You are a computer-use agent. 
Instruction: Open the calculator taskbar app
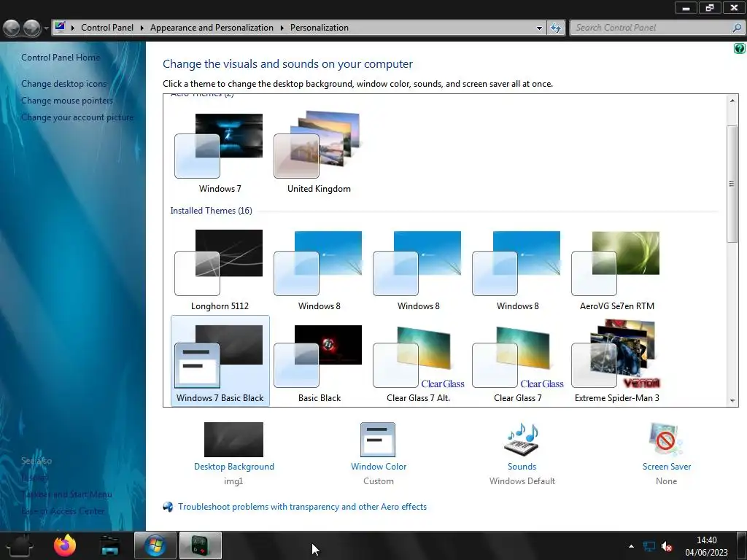click(x=200, y=545)
